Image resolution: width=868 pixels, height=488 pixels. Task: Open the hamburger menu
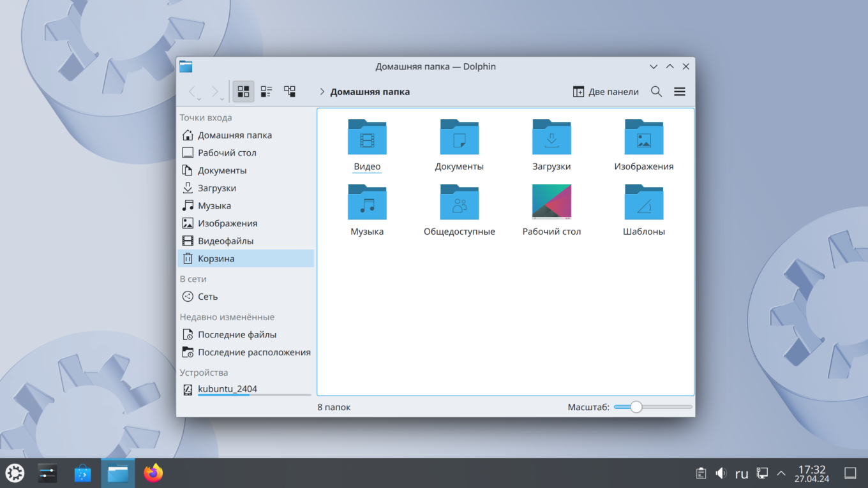coord(680,91)
